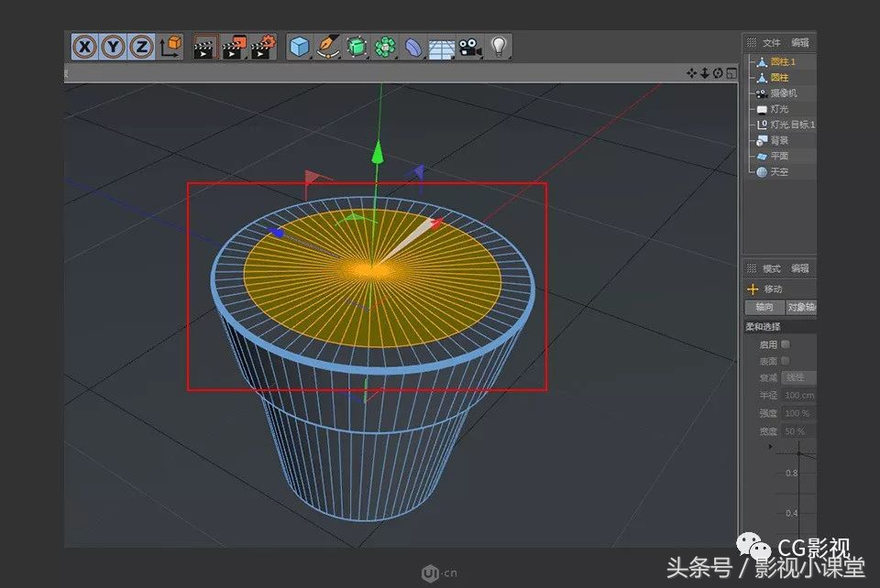
Task: Open the 衰减 falloff dropdown showing 线性
Action: [797, 376]
